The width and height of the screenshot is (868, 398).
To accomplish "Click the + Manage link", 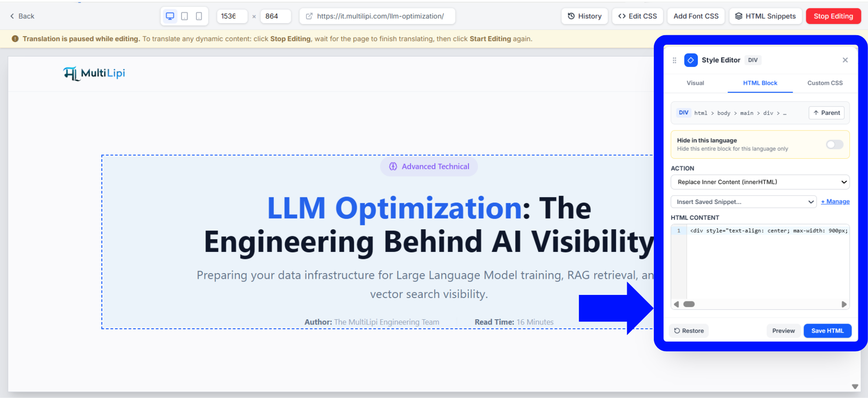I will (x=835, y=201).
